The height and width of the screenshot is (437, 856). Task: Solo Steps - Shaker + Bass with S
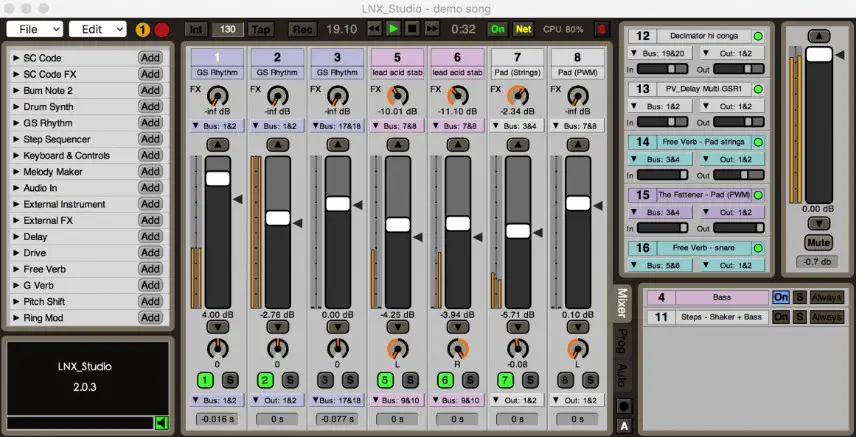point(799,317)
